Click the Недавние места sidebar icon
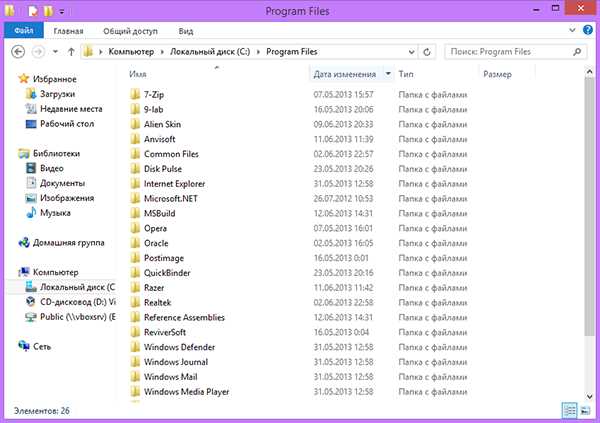Image resolution: width=600 pixels, height=423 pixels. coord(31,109)
